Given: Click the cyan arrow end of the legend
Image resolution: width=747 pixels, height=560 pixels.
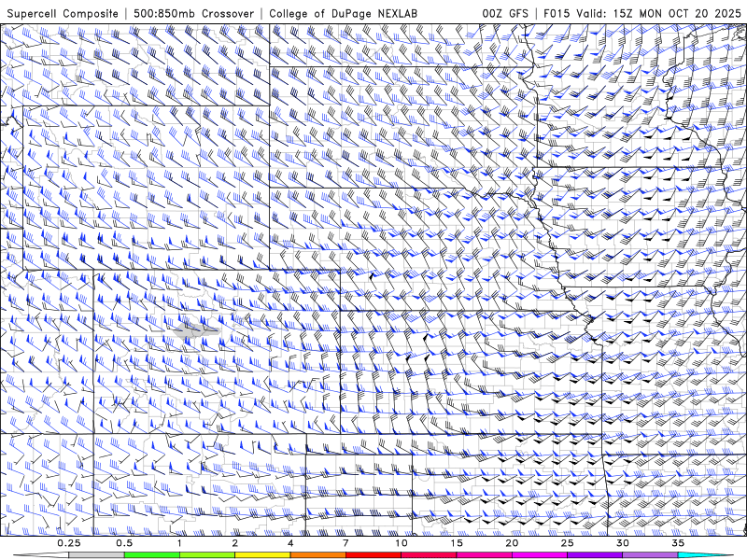Looking at the screenshot, I should click(705, 555).
